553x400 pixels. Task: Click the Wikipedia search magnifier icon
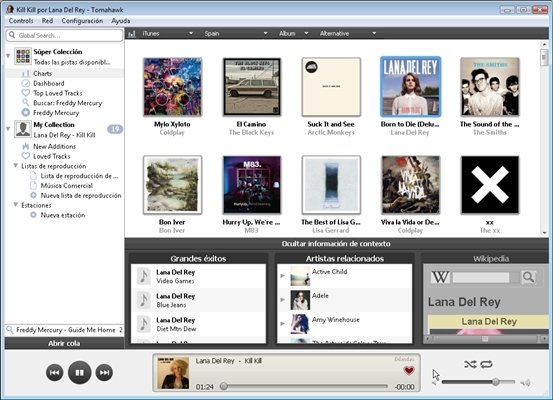tap(528, 277)
